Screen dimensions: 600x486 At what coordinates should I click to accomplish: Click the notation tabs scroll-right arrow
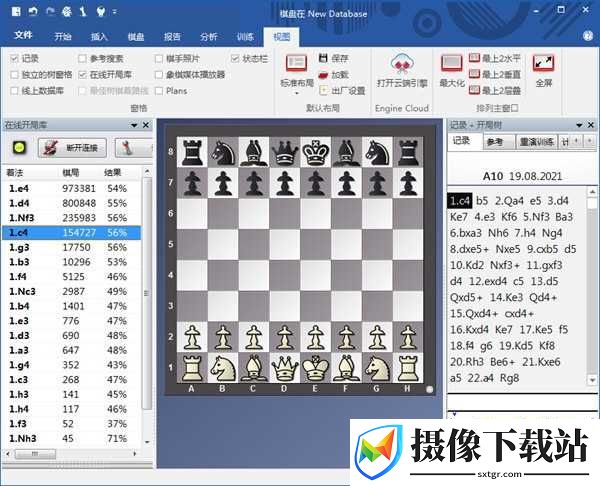(589, 141)
